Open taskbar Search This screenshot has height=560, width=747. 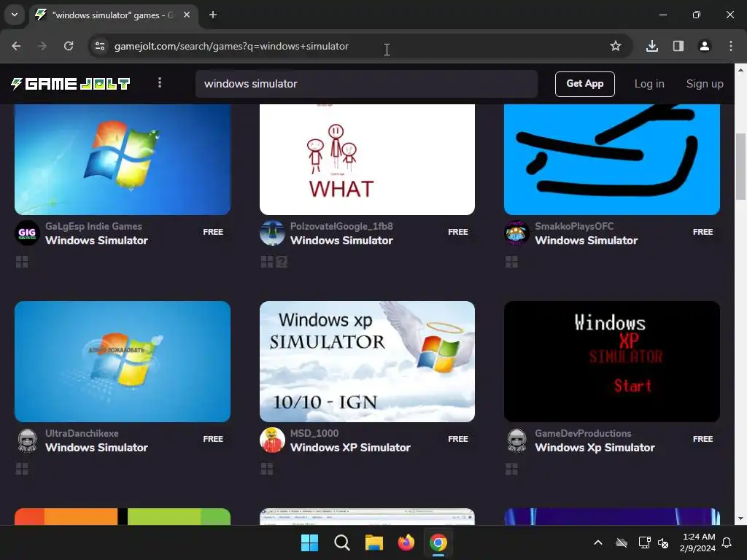(x=341, y=542)
